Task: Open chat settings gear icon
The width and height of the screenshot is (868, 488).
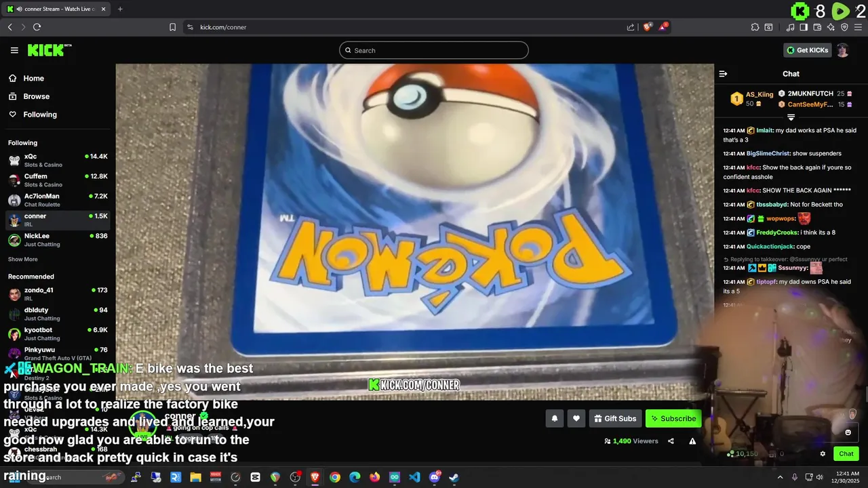Action: (823, 454)
